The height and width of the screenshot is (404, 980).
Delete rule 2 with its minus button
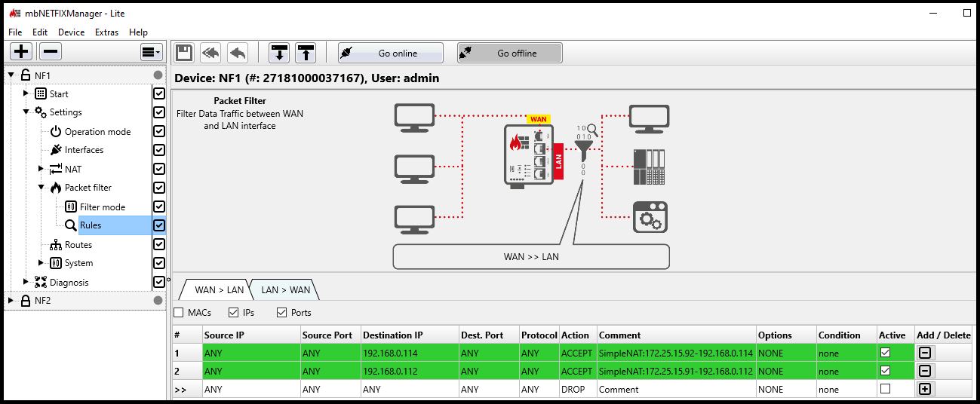[924, 371]
